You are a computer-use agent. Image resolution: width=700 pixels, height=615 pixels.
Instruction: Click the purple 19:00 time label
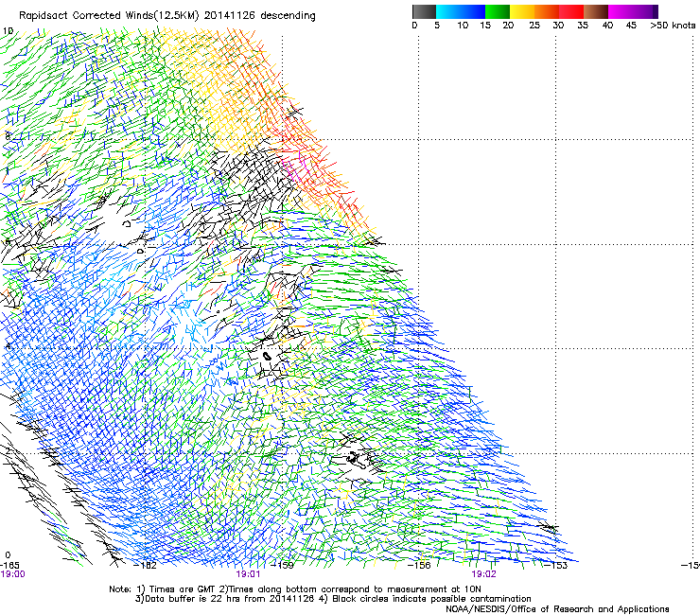pos(13,574)
